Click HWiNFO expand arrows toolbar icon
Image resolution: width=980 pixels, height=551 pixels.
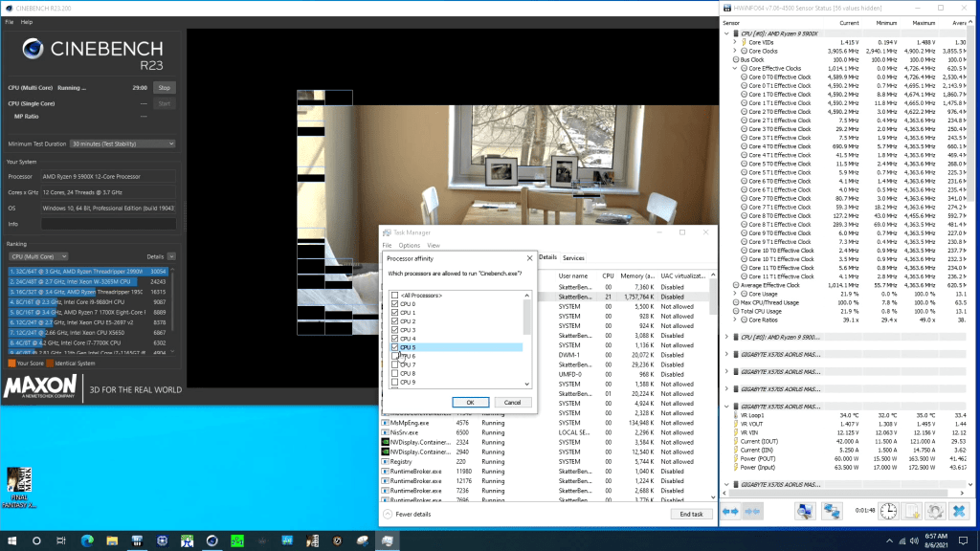(x=730, y=512)
